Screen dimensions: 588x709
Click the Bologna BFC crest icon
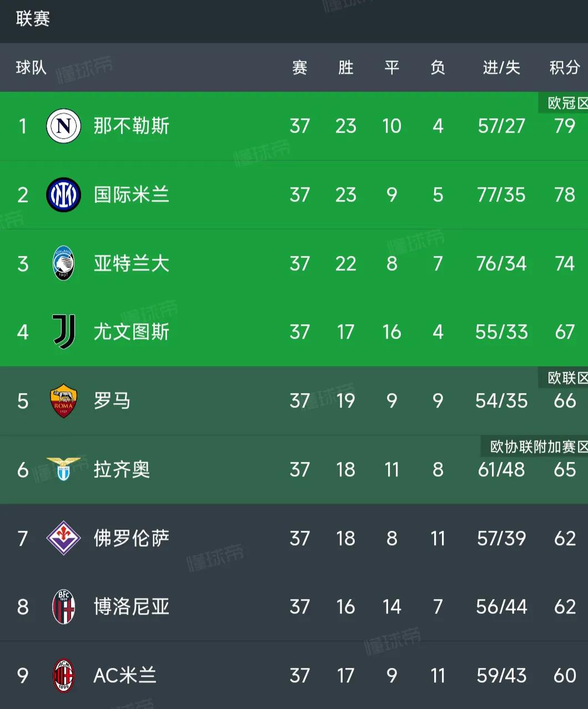63,607
